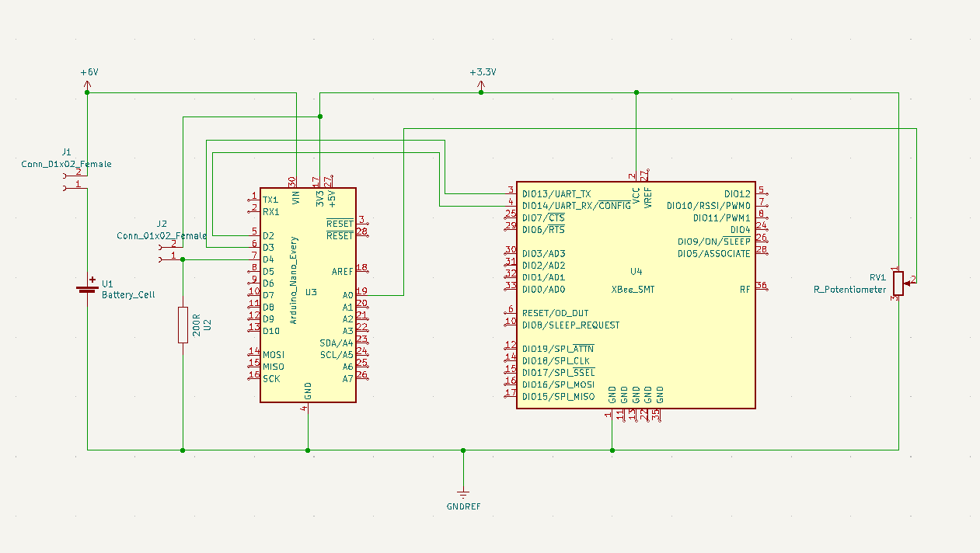The image size is (980, 553).
Task: Click the A0 analog pin label
Action: (x=347, y=295)
